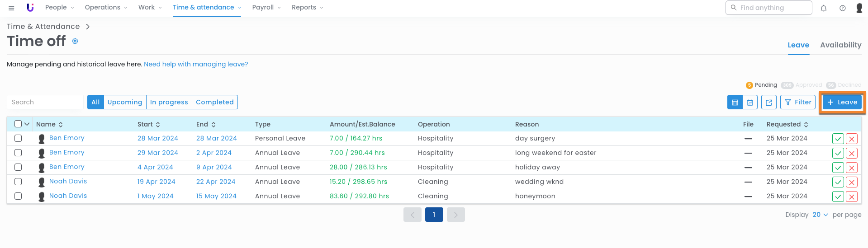Click the export leave icon
Image resolution: width=868 pixels, height=248 pixels.
point(768,103)
